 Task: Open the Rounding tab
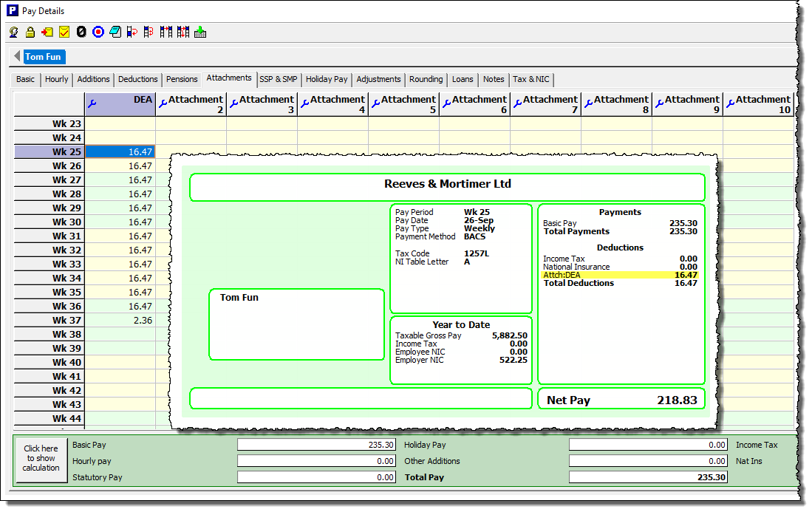pyautogui.click(x=426, y=79)
